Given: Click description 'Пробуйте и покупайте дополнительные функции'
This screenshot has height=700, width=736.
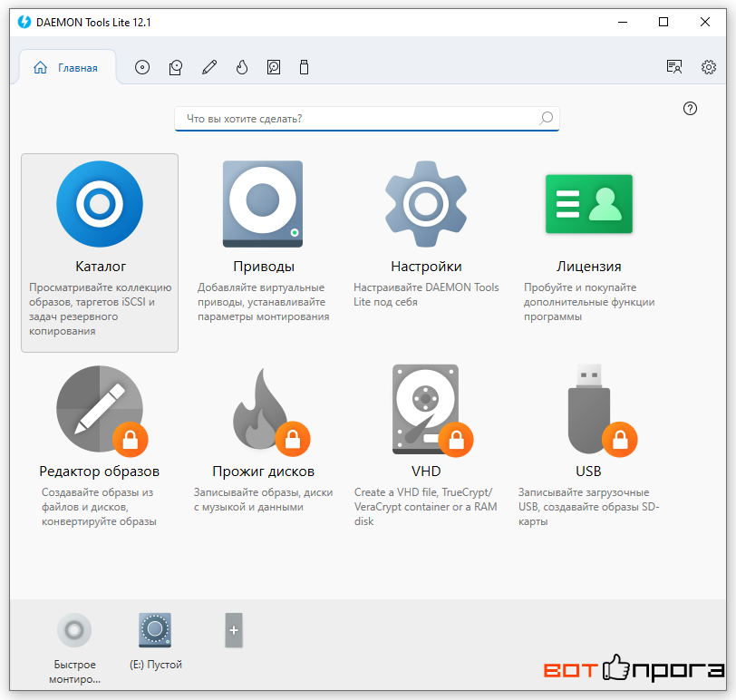Looking at the screenshot, I should [589, 302].
